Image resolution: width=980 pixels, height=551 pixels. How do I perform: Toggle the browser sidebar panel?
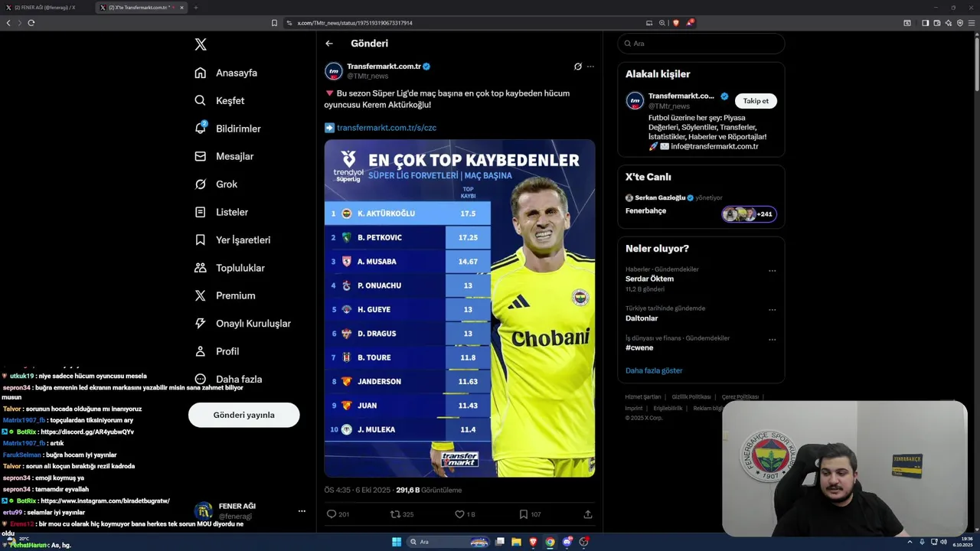(x=926, y=23)
